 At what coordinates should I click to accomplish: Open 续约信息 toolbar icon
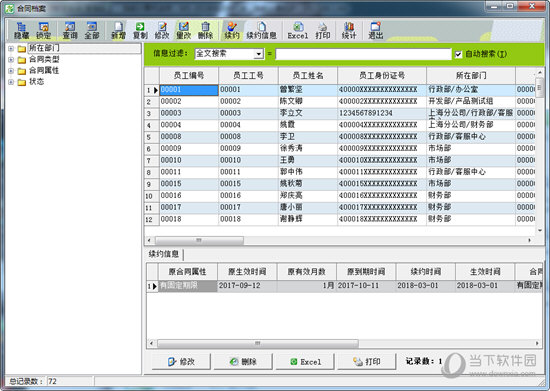261,31
